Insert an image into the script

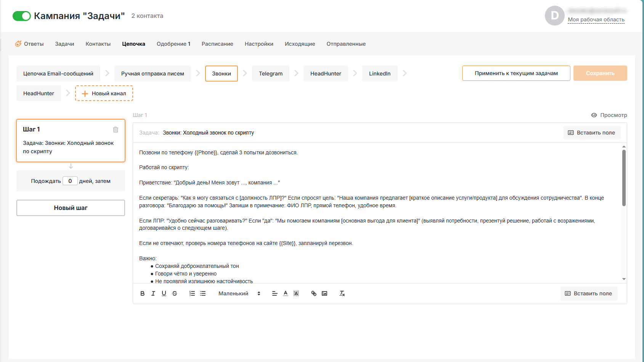[324, 293]
